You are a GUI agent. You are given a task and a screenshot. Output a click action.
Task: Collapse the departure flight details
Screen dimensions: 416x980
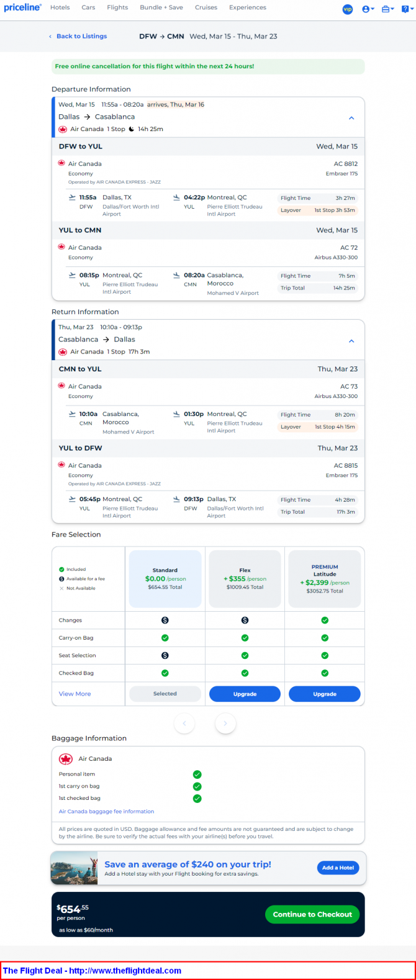(351, 118)
